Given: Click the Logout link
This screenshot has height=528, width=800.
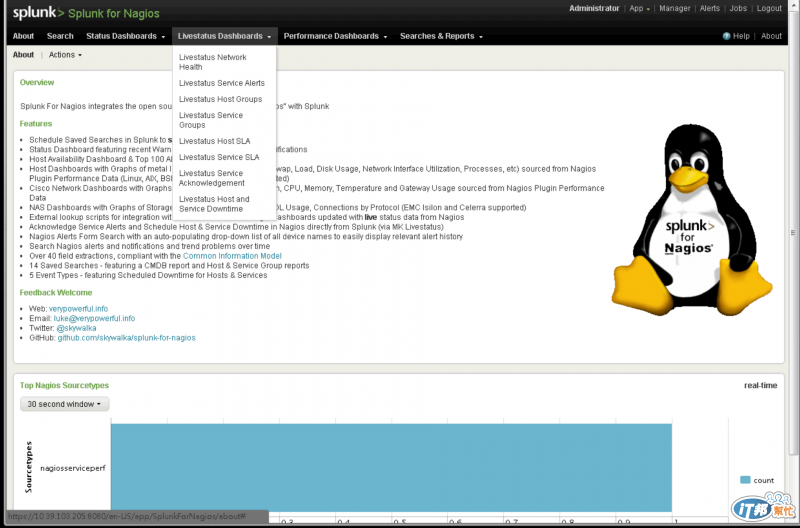Looking at the screenshot, I should [769, 8].
